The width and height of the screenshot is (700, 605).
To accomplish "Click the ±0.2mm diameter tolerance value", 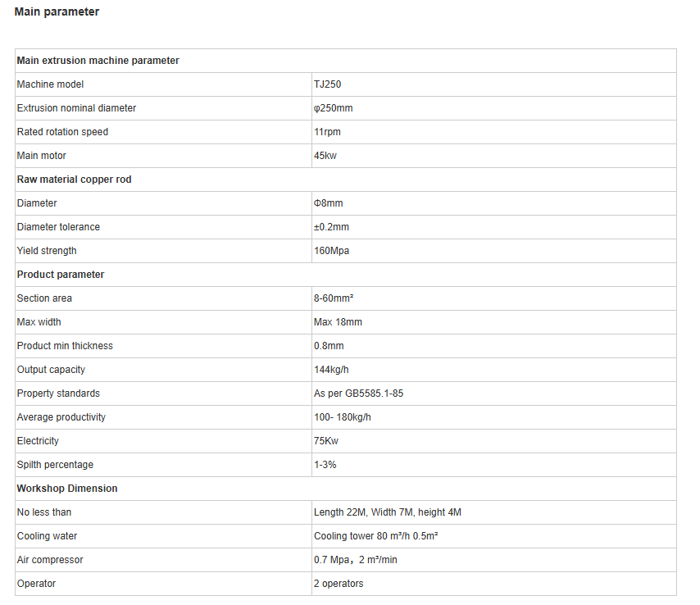I will [x=331, y=227].
